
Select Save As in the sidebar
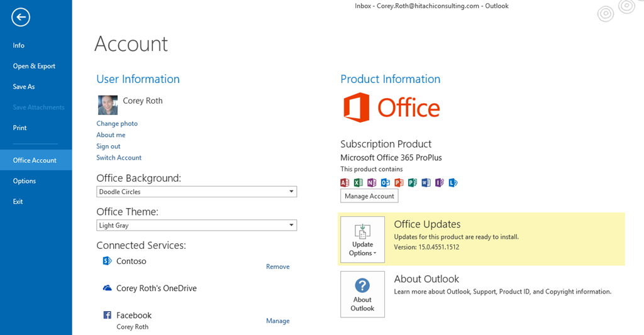24,87
